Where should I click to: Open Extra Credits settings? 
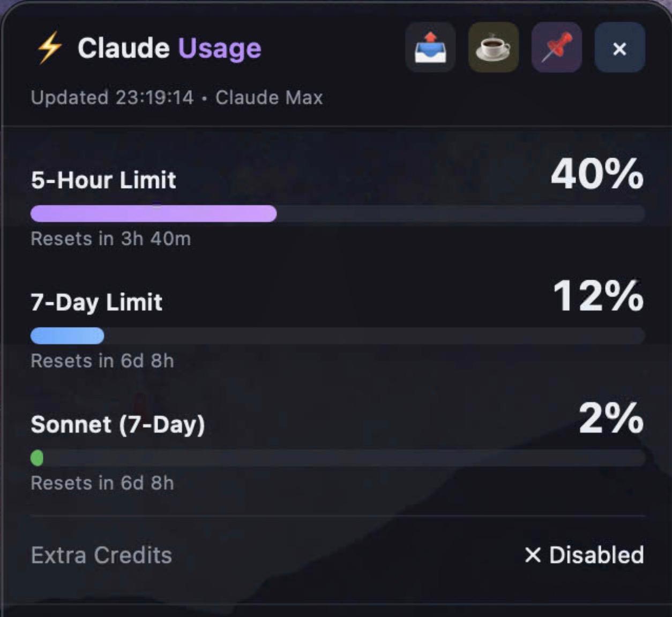point(101,556)
